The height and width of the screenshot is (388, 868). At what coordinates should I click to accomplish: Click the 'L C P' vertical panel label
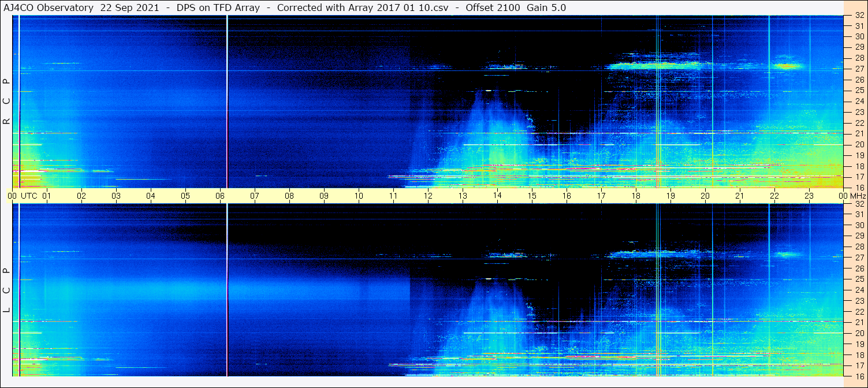[6, 289]
